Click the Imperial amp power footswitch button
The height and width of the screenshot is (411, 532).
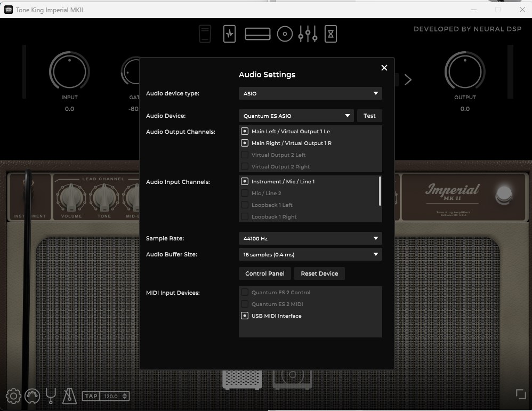point(504,195)
